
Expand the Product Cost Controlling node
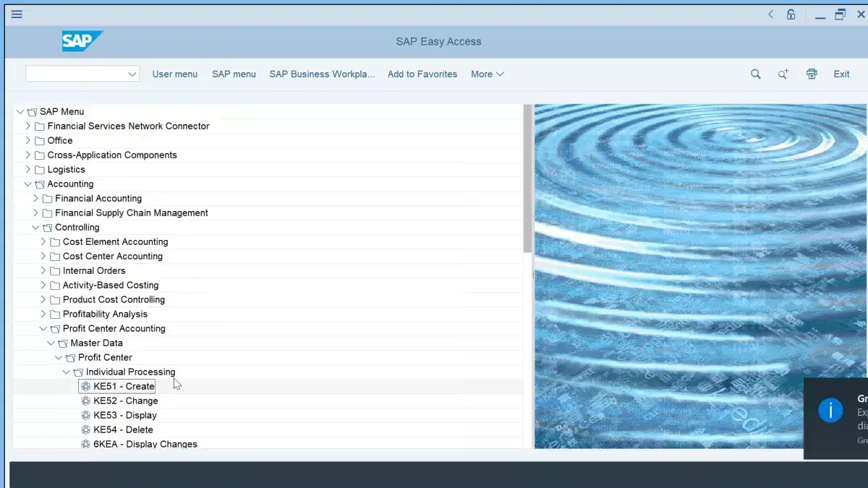point(43,299)
